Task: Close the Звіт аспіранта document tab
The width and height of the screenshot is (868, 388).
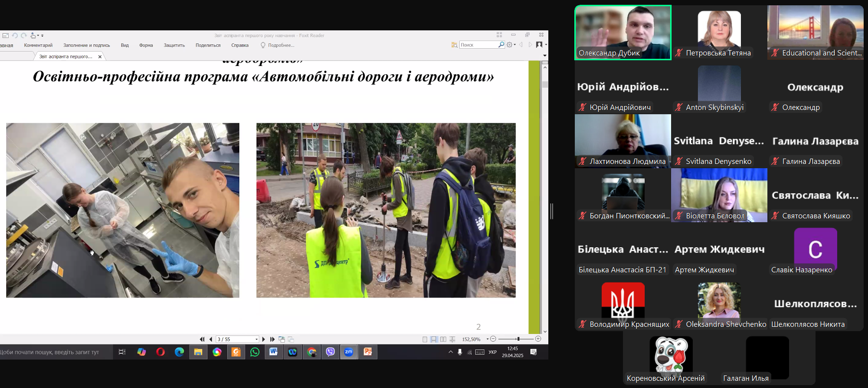Action: [x=100, y=57]
